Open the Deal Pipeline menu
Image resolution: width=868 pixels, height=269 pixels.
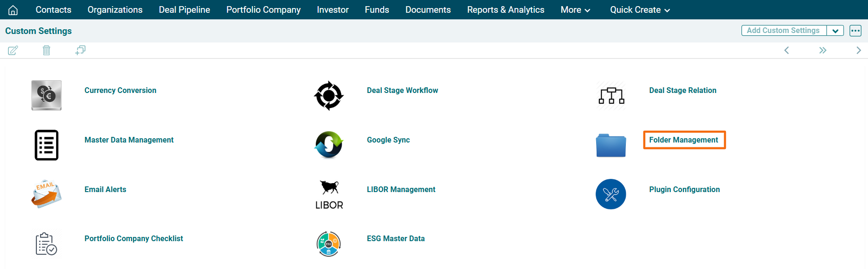[184, 10]
